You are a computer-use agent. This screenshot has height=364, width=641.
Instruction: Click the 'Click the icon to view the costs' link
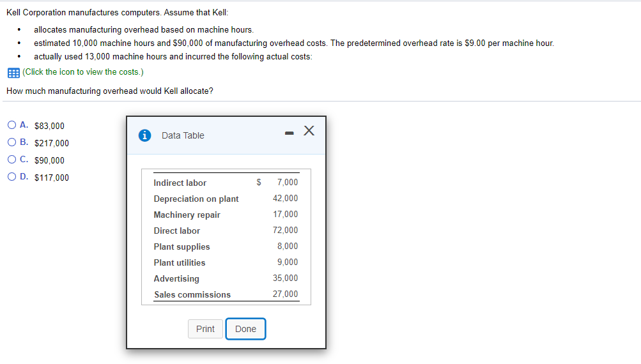(x=83, y=72)
